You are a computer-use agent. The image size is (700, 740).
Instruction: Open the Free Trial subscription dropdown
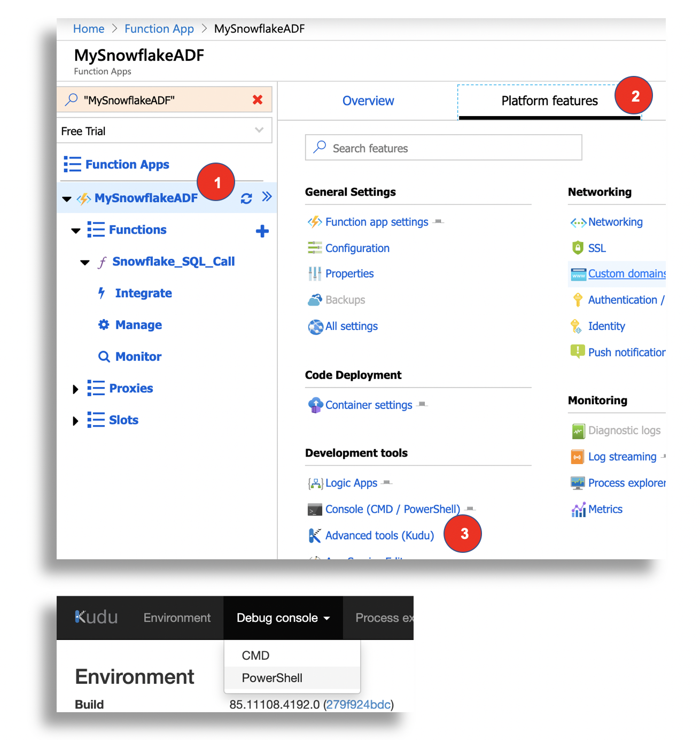(x=164, y=130)
